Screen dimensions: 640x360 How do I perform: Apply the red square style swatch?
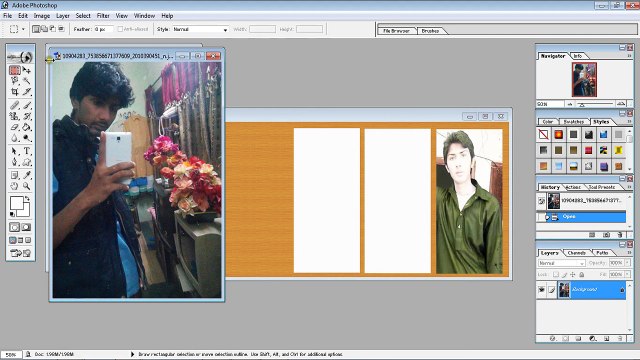[588, 150]
